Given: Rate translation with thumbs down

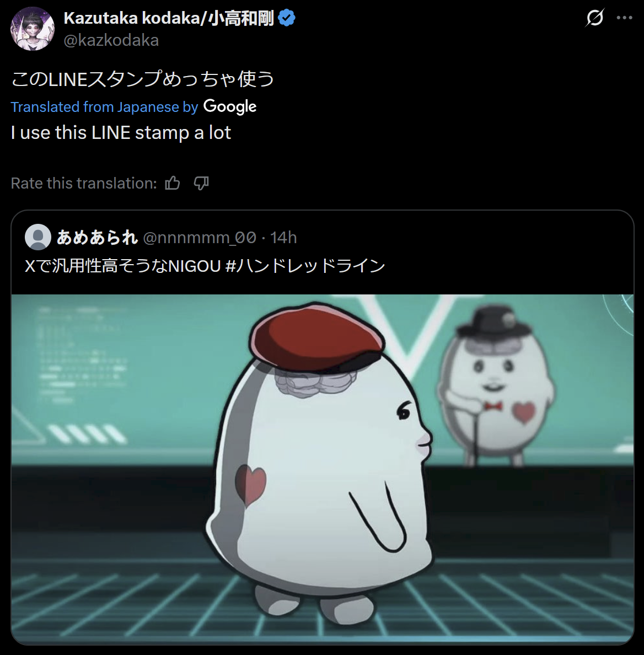Looking at the screenshot, I should click(x=201, y=183).
